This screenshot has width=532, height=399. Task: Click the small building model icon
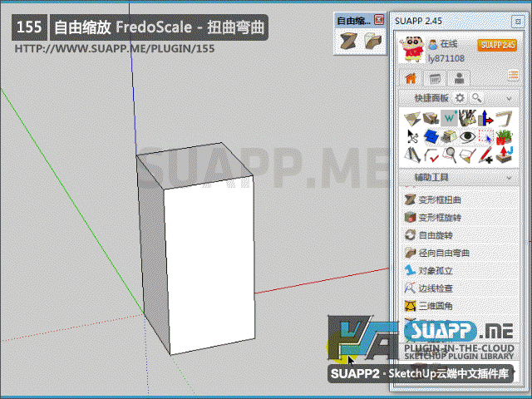pos(449,136)
